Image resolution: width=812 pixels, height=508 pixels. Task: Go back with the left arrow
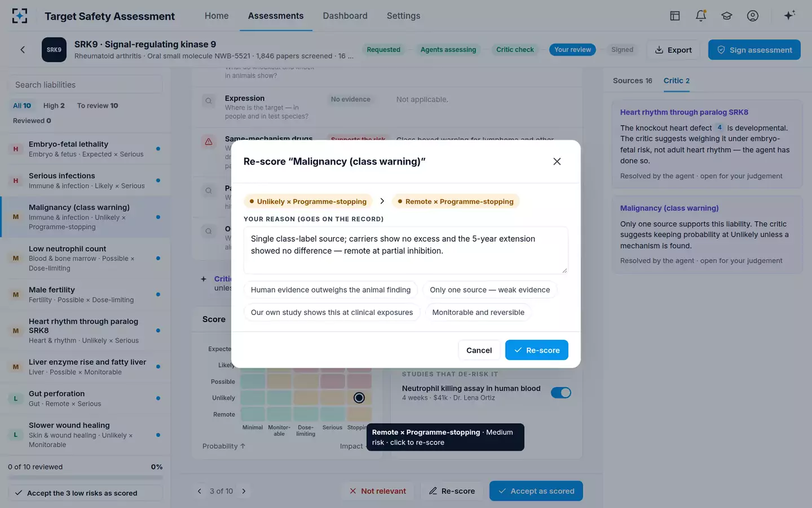pyautogui.click(x=23, y=50)
